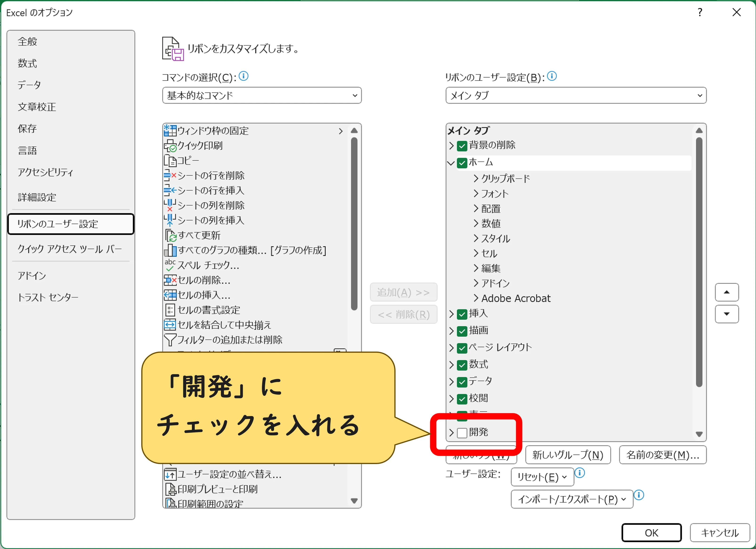Open the トラスト センター category

(71, 297)
